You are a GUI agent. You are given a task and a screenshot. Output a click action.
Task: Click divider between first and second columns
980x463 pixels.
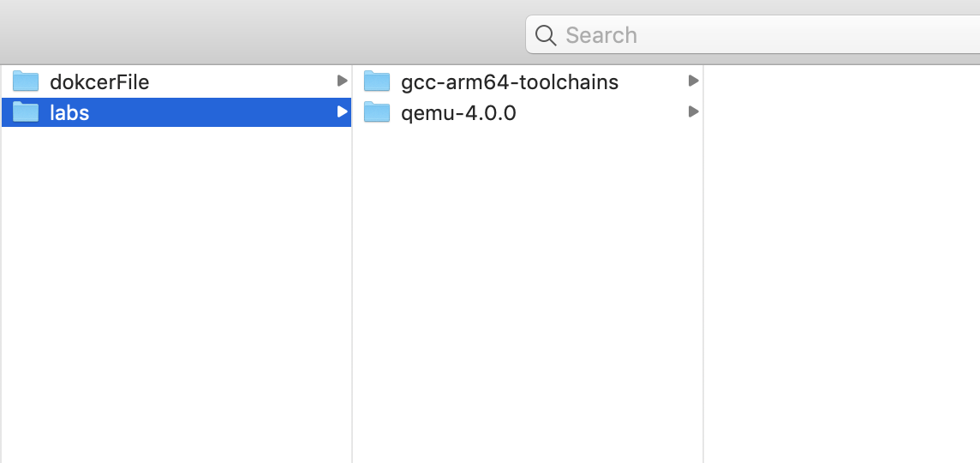pyautogui.click(x=352, y=263)
